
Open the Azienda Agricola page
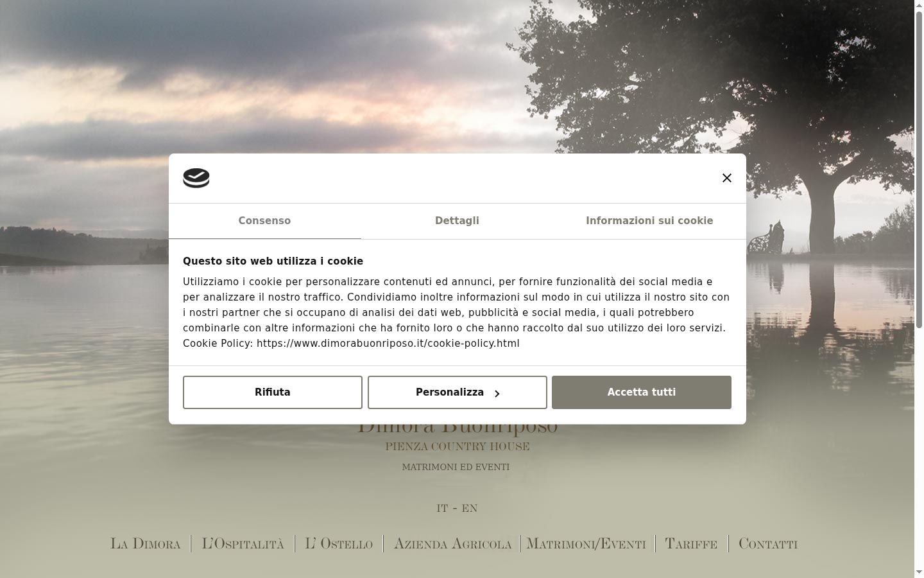point(452,544)
